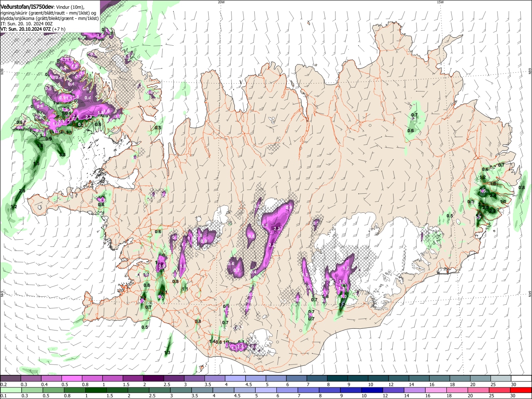Screen dimensions: 532x399
Task: Click the '0.1' label in the lower legend
Action: [3, 396]
